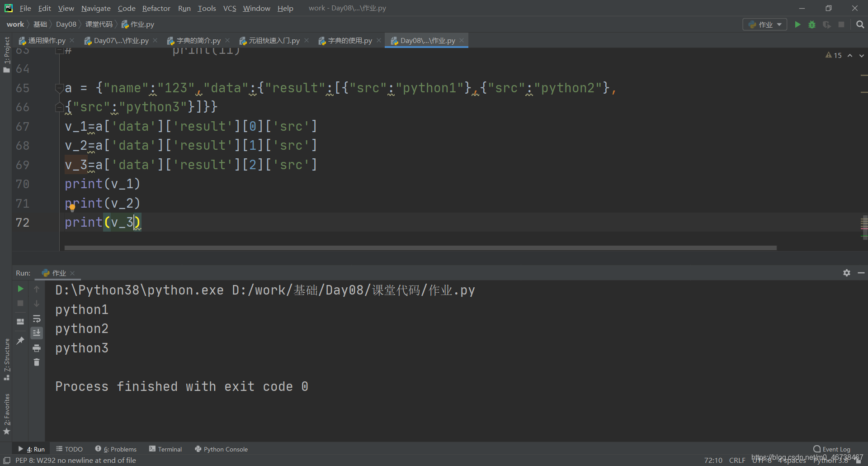Open the Python Console tool window
Image resolution: width=868 pixels, height=466 pixels.
coord(222,449)
